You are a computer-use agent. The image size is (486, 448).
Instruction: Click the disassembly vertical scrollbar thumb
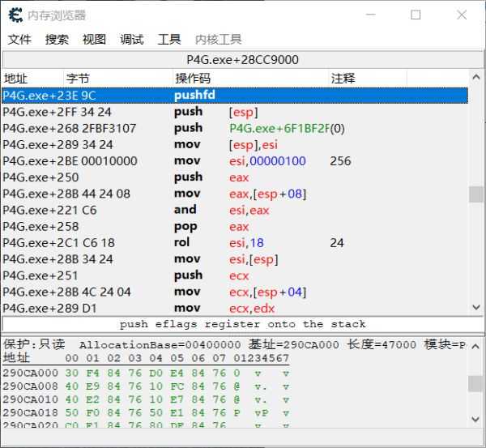(x=476, y=194)
